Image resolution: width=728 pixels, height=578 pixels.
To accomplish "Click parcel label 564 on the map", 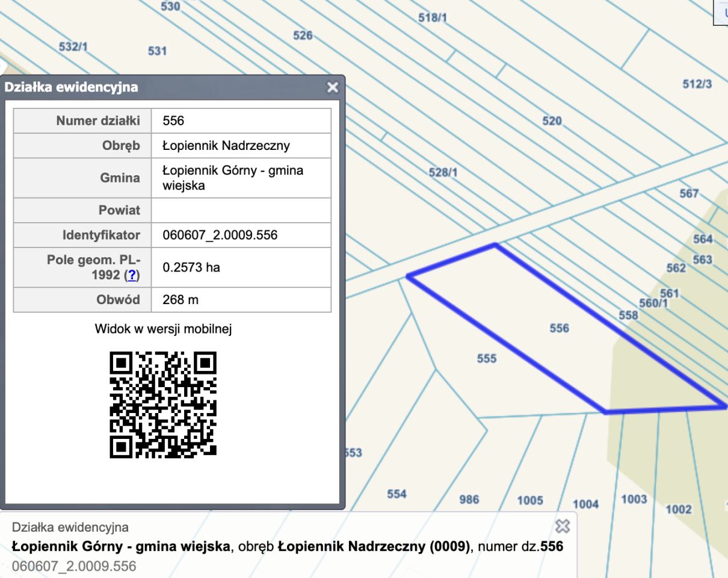I will click(x=703, y=239).
